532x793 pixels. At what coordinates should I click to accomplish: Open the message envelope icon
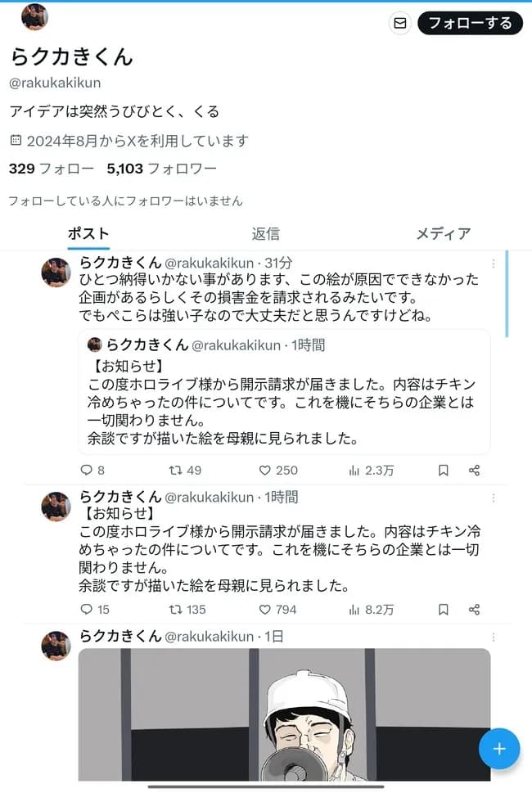coord(400,23)
